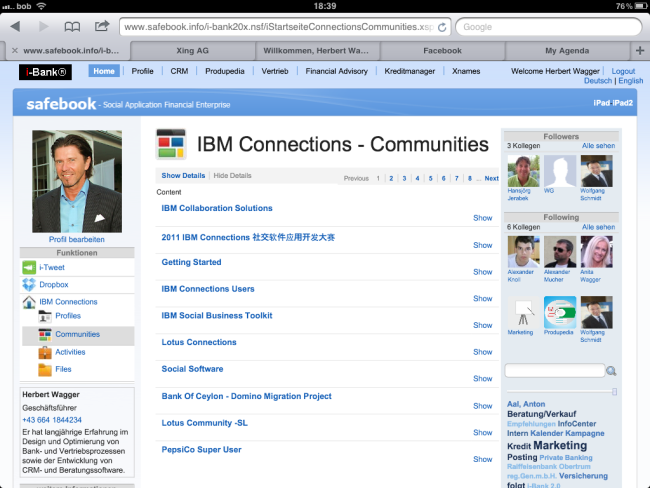The image size is (650, 488).
Task: Click the i-Bank logo
Action: tap(45, 72)
